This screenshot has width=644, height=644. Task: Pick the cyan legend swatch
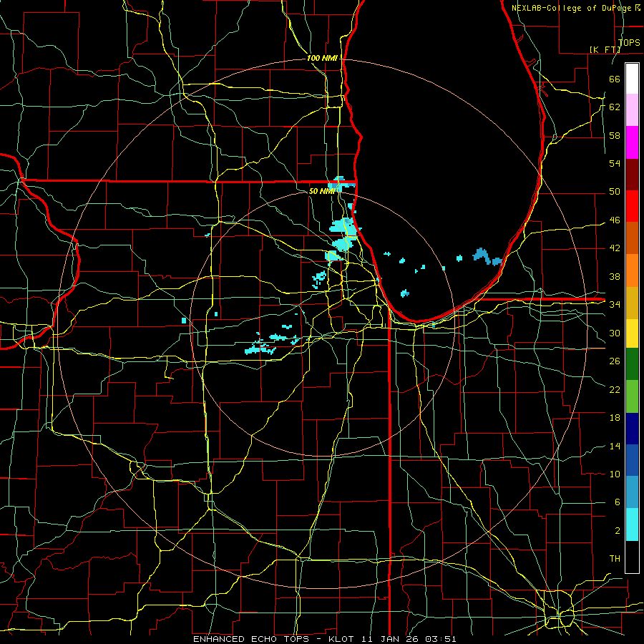tap(632, 525)
